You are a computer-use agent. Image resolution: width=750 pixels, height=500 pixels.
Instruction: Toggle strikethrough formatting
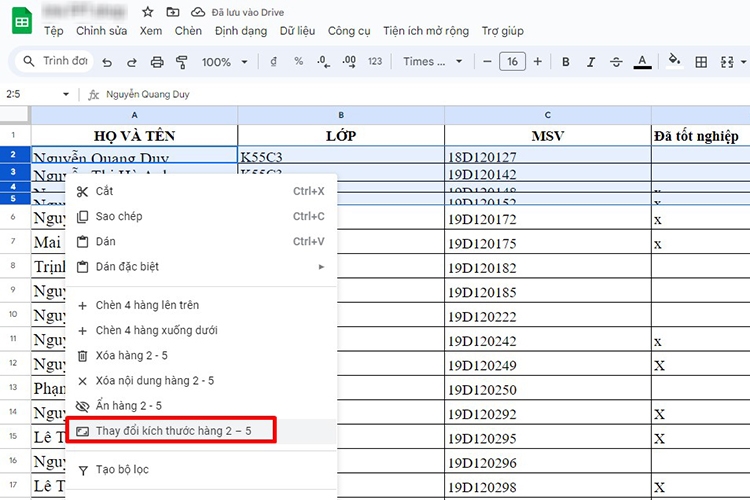(x=616, y=62)
